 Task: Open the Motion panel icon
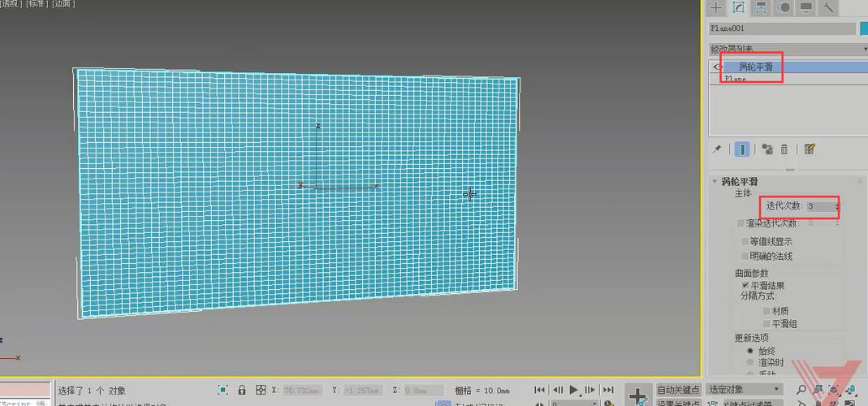click(784, 7)
